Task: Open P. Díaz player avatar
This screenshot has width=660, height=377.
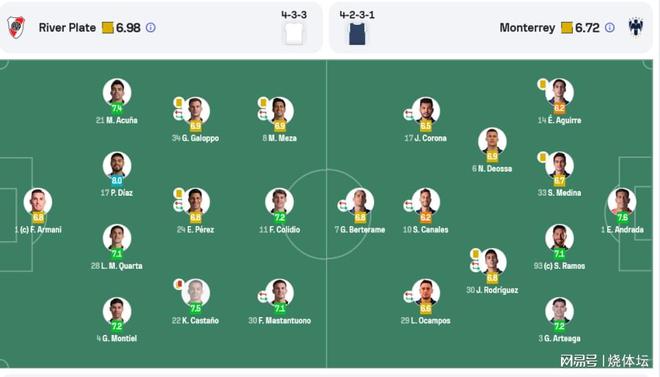Action: point(117,165)
